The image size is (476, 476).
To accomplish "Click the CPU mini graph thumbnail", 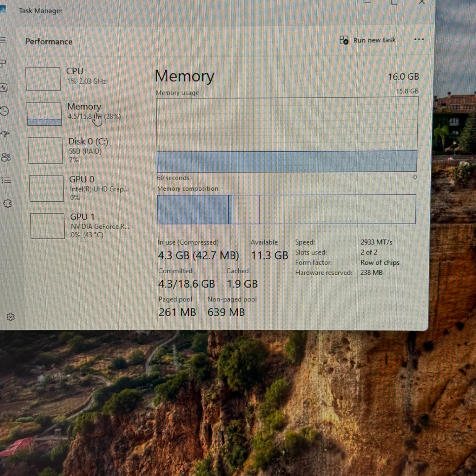I will click(x=43, y=79).
